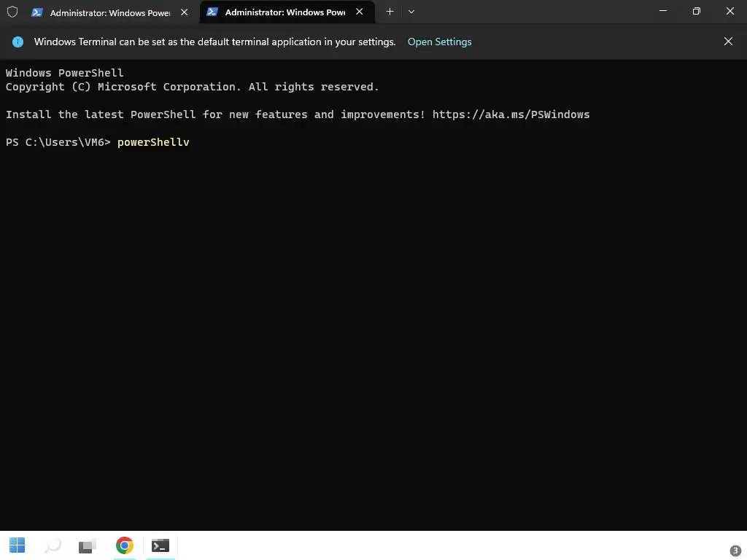Open Task View from taskbar
The height and width of the screenshot is (560, 747).
88,545
